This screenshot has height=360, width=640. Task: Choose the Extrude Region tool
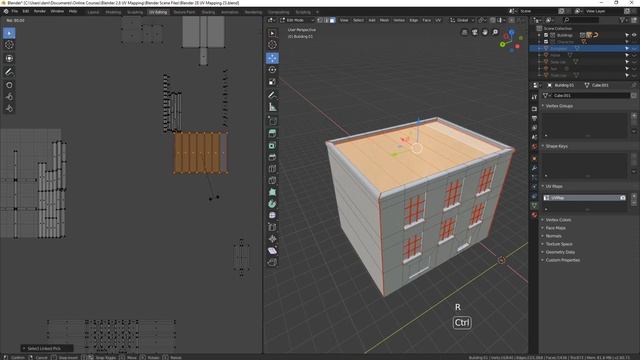click(272, 133)
